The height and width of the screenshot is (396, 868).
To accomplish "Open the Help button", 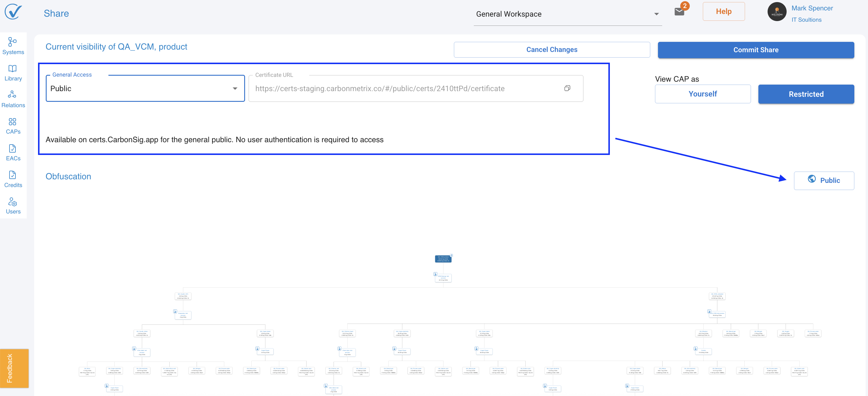I will click(x=723, y=12).
